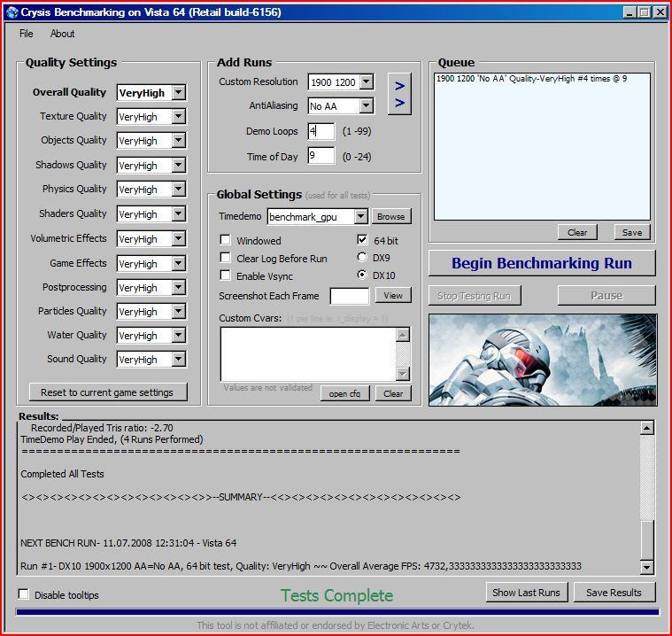Minimize the Crysis Benchmarking window

[630, 12]
